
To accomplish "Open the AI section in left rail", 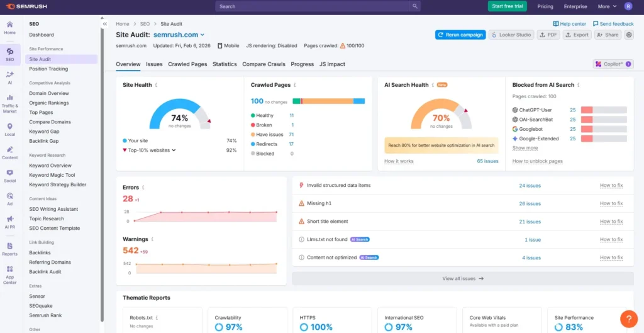I will point(9,77).
